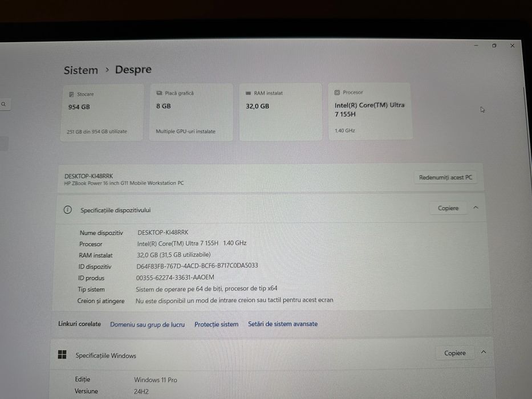The height and width of the screenshot is (399, 532).
Task: Click the Linkuri corelate label
Action: [79, 324]
